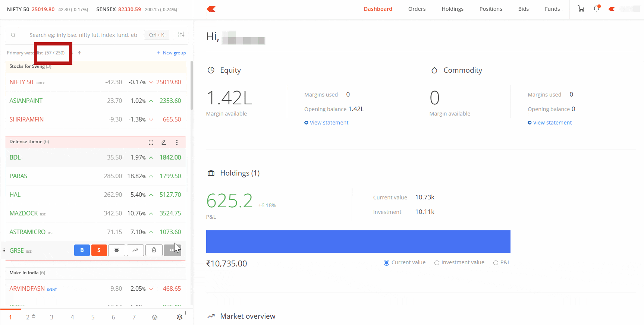Switch to watchlist tab 5

93,317
